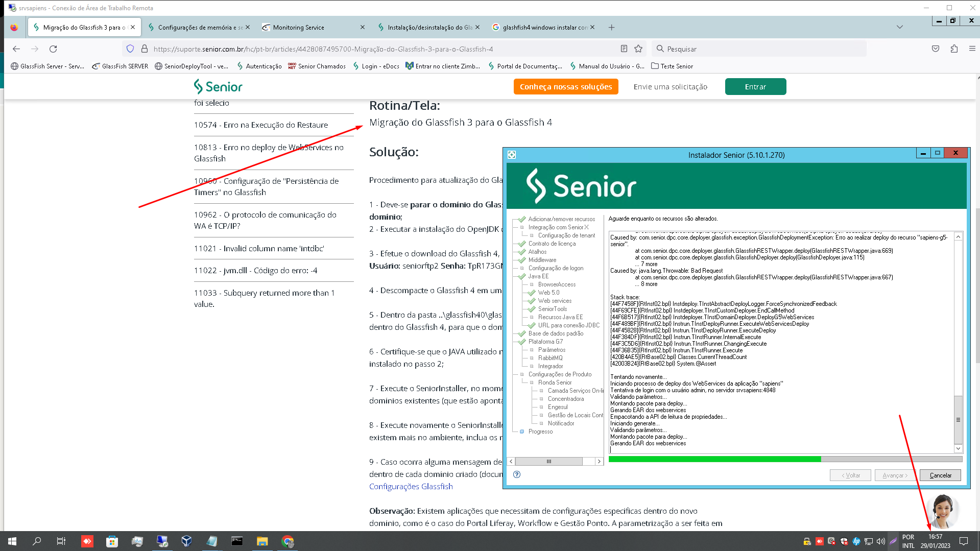This screenshot has height=551, width=980.
Task: Open the support chat agent avatar
Action: pos(942,511)
